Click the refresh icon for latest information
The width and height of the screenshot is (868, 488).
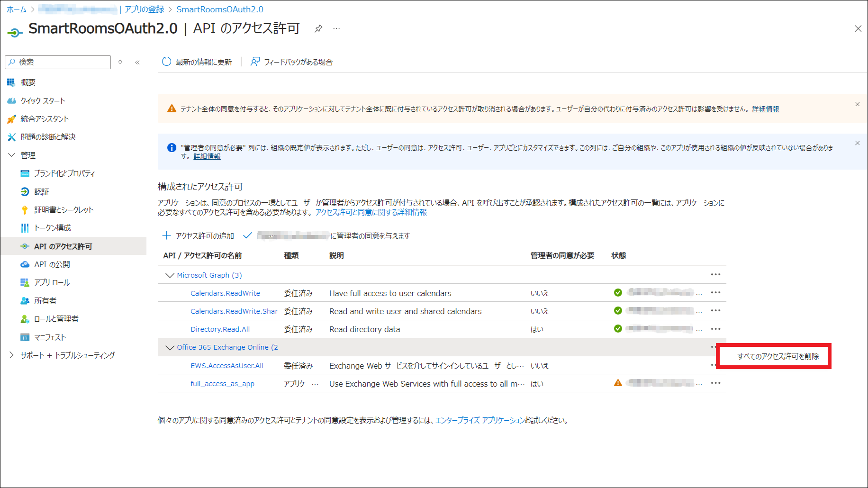click(166, 62)
